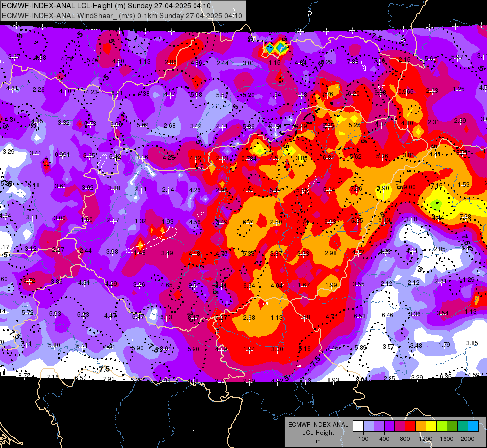This screenshot has width=487, height=448.
Task: Click the wind shear value '7.45'
Action: (332, 348)
